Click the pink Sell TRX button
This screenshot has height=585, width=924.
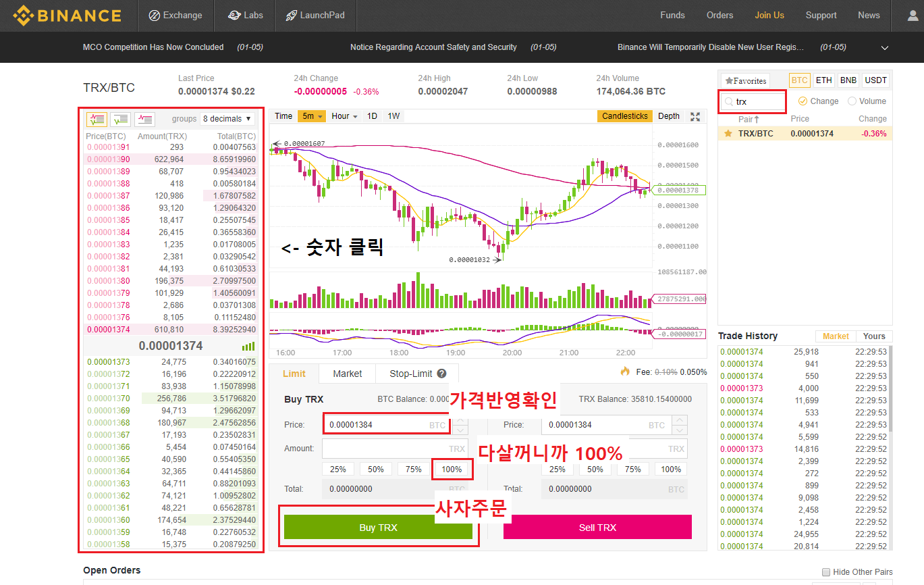[x=597, y=528]
